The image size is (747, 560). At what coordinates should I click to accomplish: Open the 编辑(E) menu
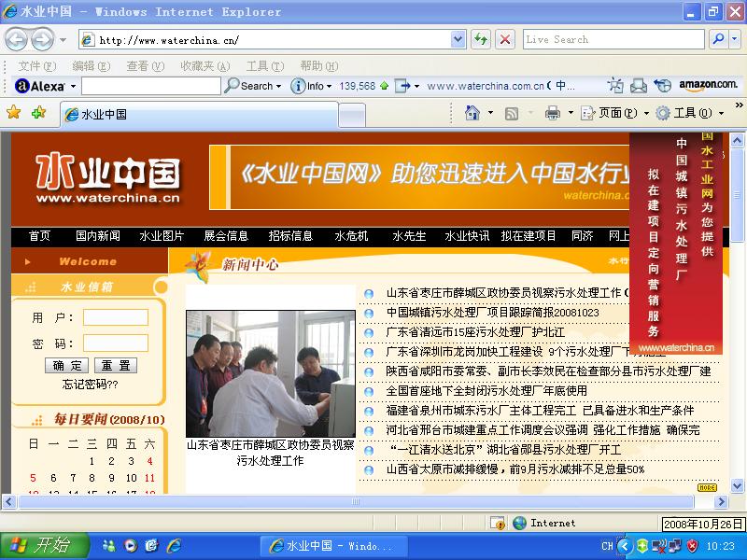coord(91,65)
